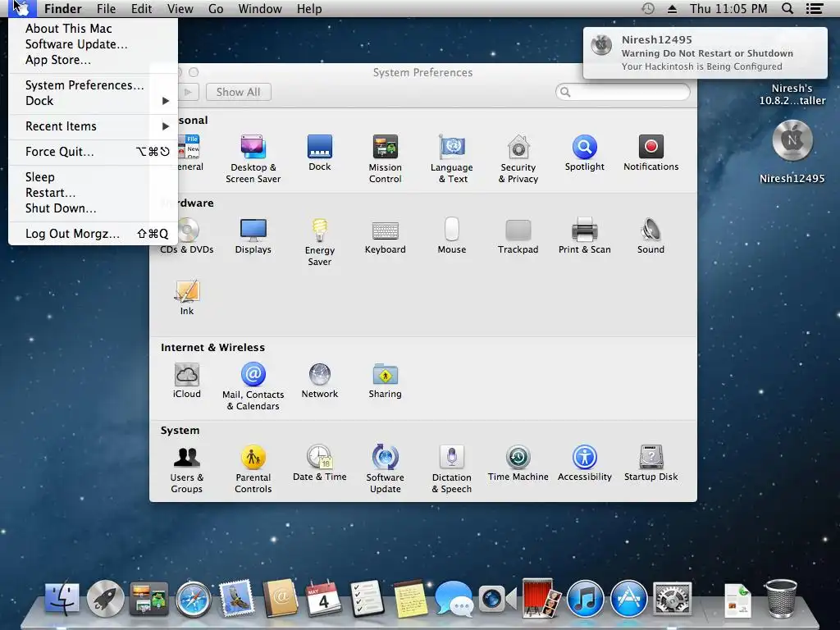This screenshot has width=840, height=630.
Task: Open Accessibility preference pane
Action: pos(584,463)
